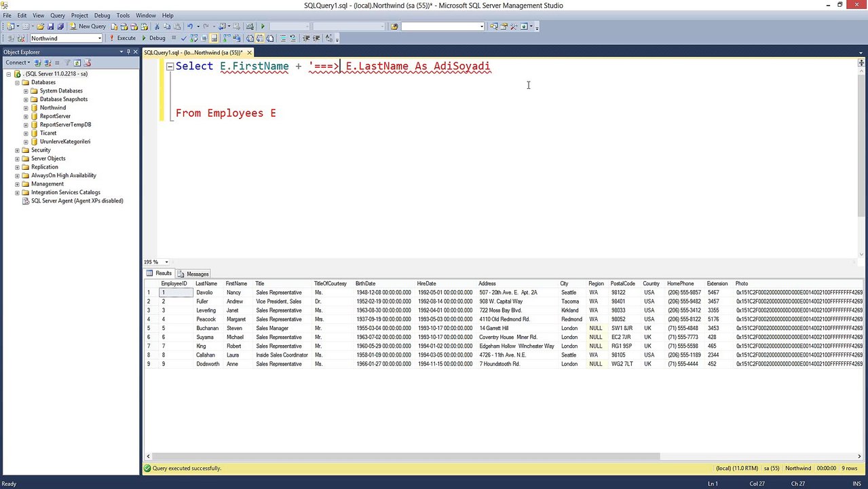Open the Northwind database dropdown in toolbar
Screen dimensions: 868x489
[x=99, y=38]
